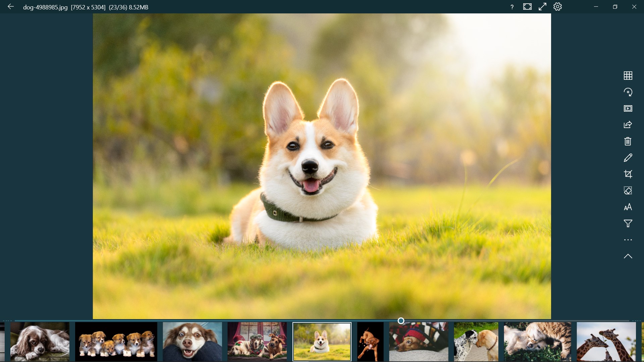Select the giraffes thumbnail
This screenshot has width=644, height=362.
[x=606, y=342]
